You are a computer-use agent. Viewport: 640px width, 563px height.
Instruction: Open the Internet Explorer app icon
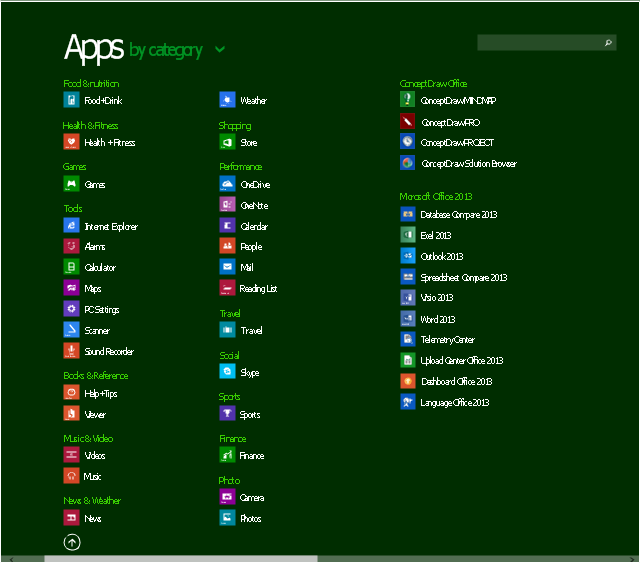71,226
